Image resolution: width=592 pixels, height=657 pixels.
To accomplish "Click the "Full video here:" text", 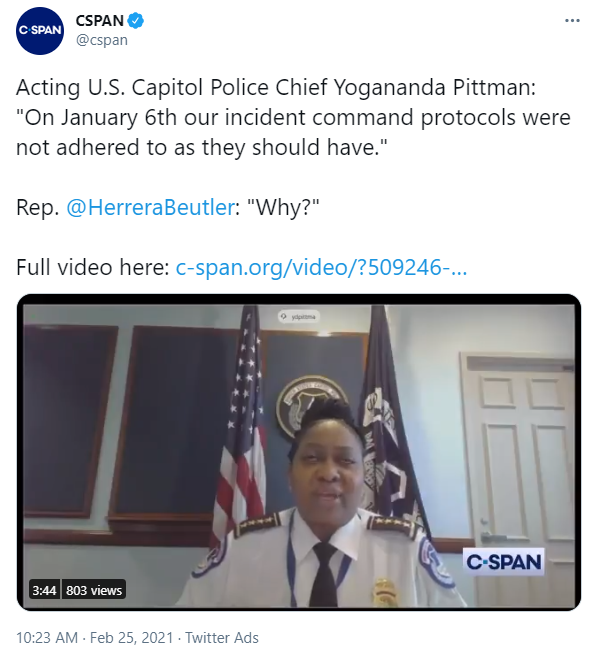I will click(93, 267).
